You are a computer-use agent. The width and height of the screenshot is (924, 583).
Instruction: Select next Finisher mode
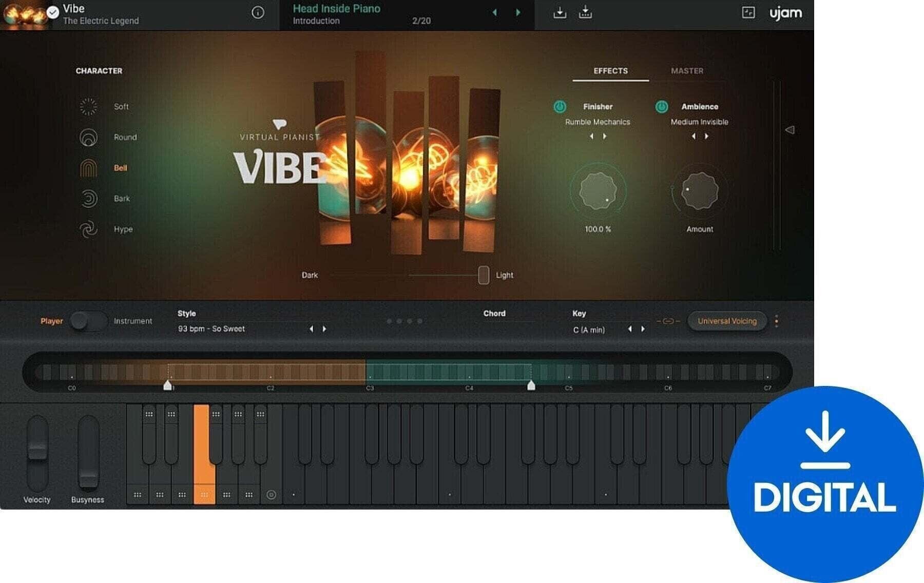point(605,136)
